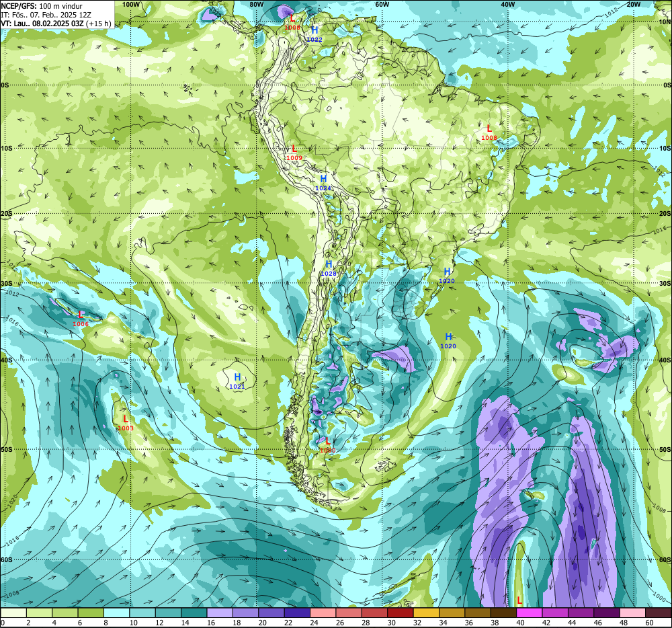672x628 pixels.
Task: Select the H 1021 high over the Pacific
Action: pos(237,381)
